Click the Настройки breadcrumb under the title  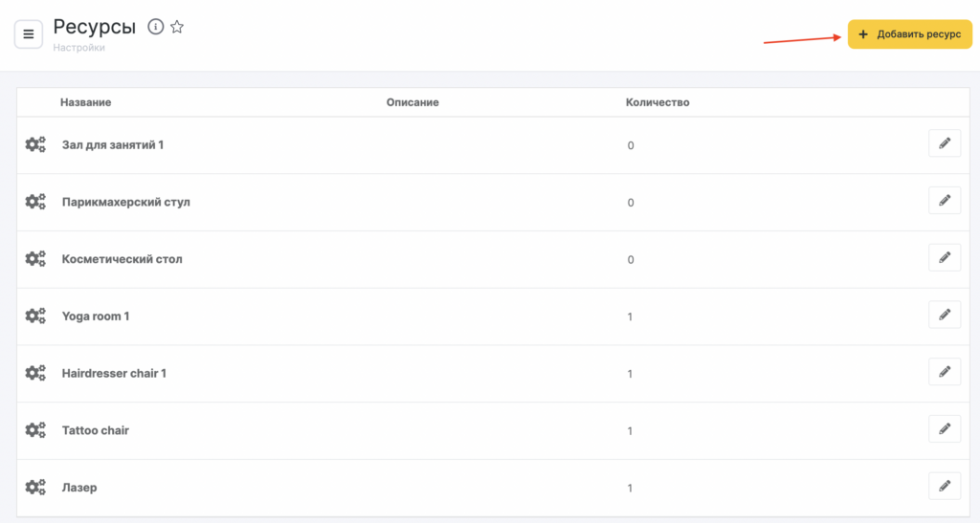[79, 48]
